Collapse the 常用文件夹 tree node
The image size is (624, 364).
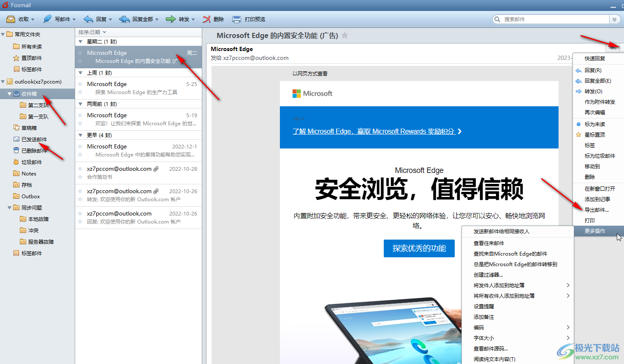pyautogui.click(x=3, y=34)
